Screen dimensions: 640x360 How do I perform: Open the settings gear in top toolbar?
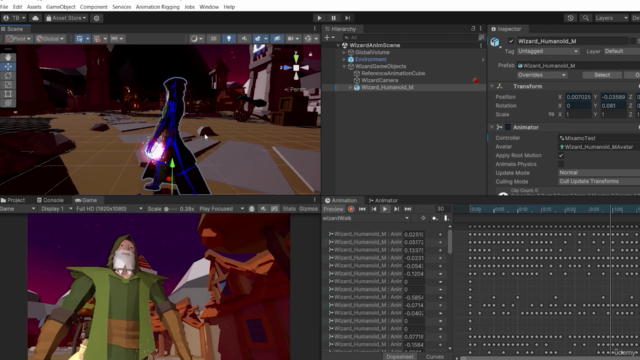pyautogui.click(x=97, y=18)
